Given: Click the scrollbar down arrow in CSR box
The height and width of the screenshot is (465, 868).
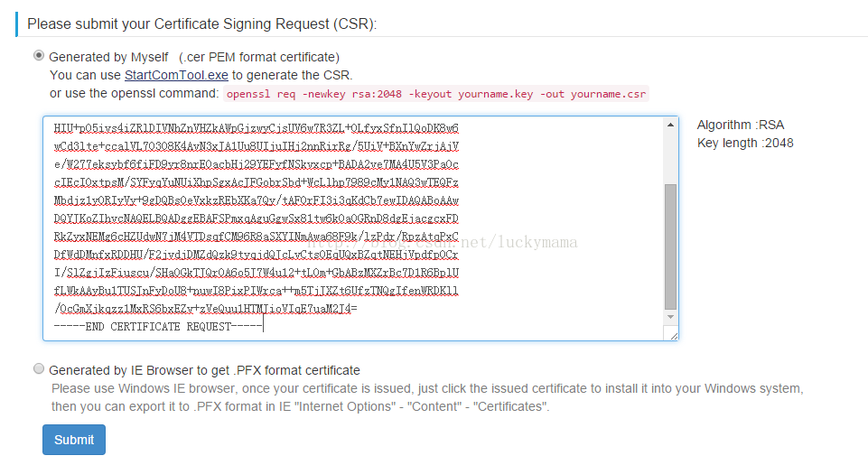Looking at the screenshot, I should pyautogui.click(x=670, y=317).
